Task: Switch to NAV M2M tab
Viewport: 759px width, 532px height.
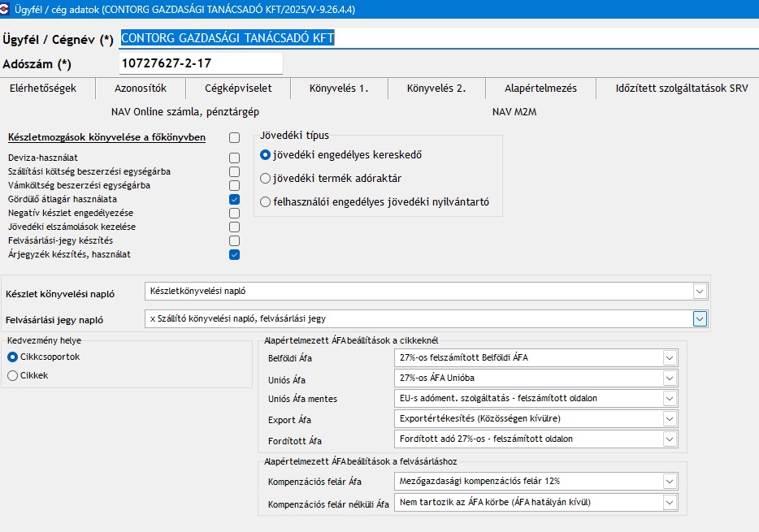Action: (514, 112)
